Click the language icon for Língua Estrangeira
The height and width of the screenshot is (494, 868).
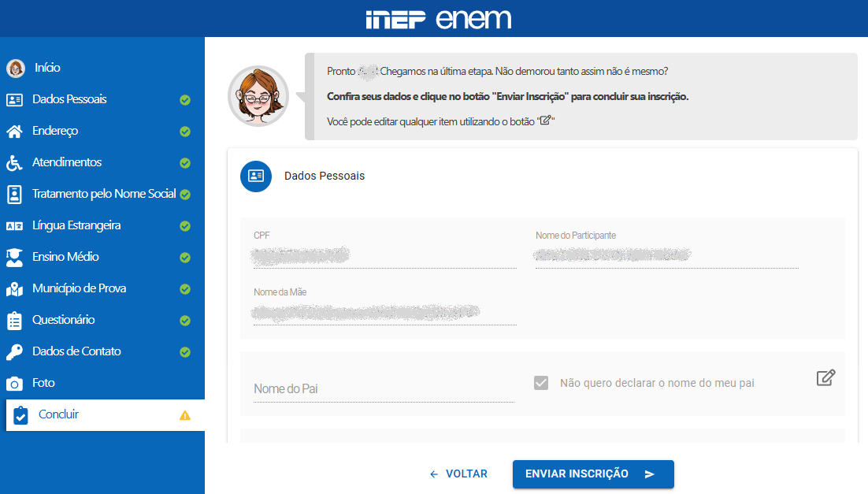click(x=14, y=226)
